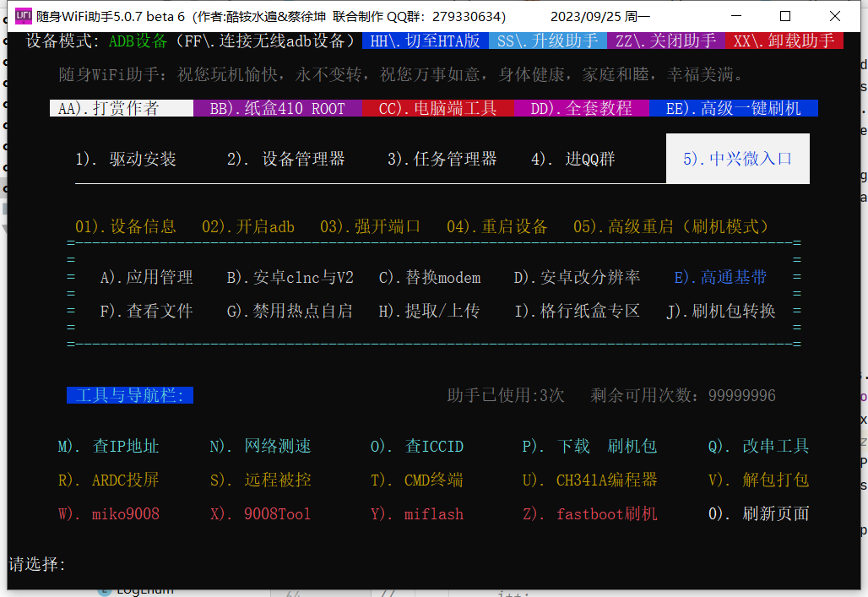
Task: Click the ADB设备 mode status text
Action: 138,41
